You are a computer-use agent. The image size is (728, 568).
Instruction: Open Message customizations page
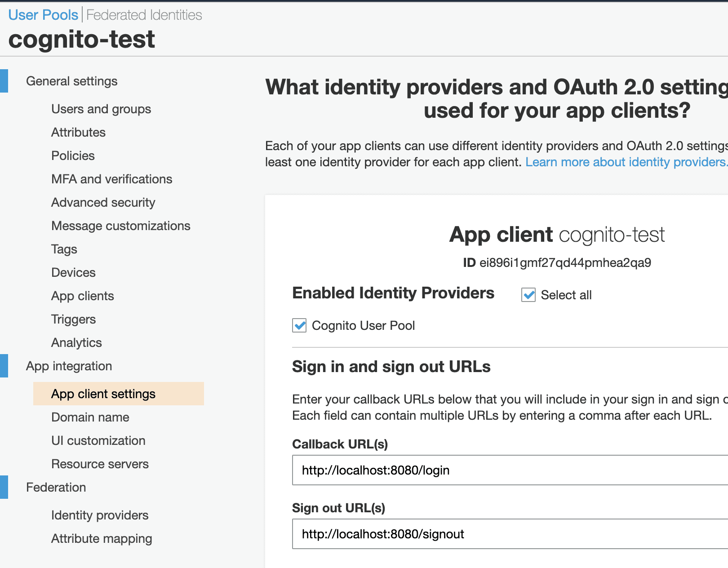(121, 226)
